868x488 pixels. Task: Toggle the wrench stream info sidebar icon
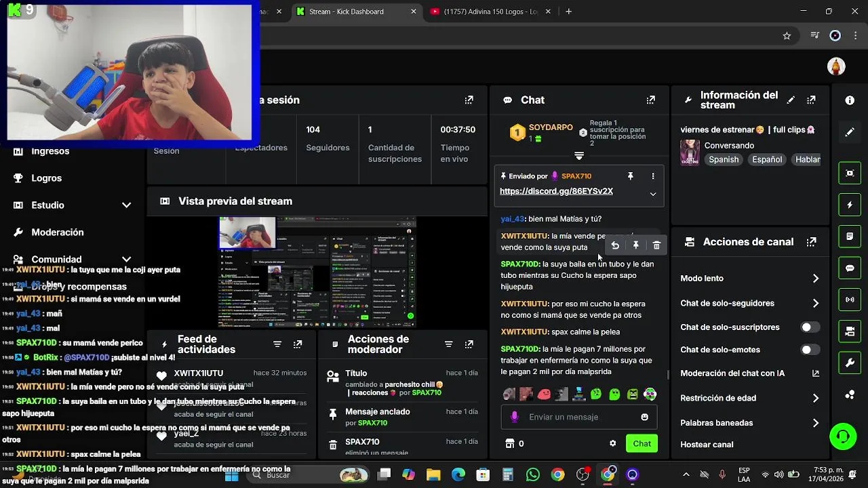click(850, 363)
